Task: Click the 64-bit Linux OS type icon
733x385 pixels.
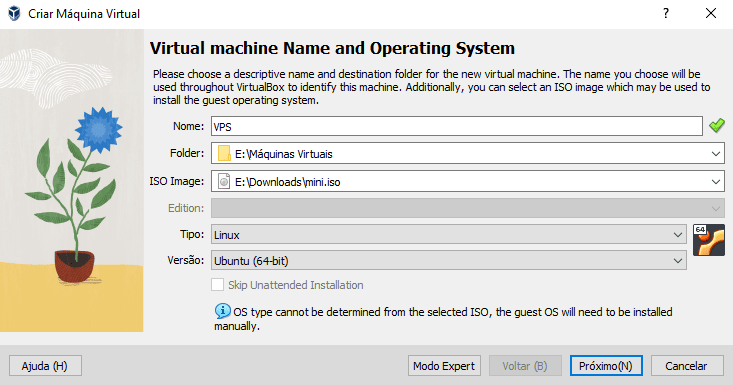Action: [x=709, y=240]
